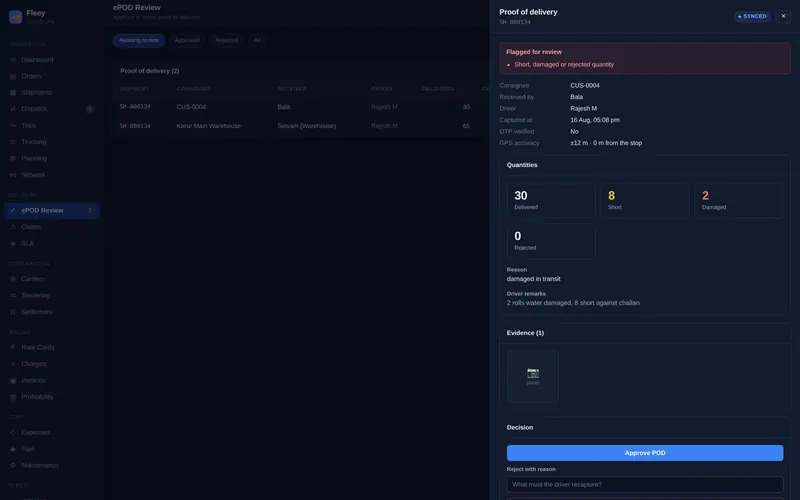Click the Dispatch sidebar icon
Screen dimensions: 800x500
click(x=13, y=109)
